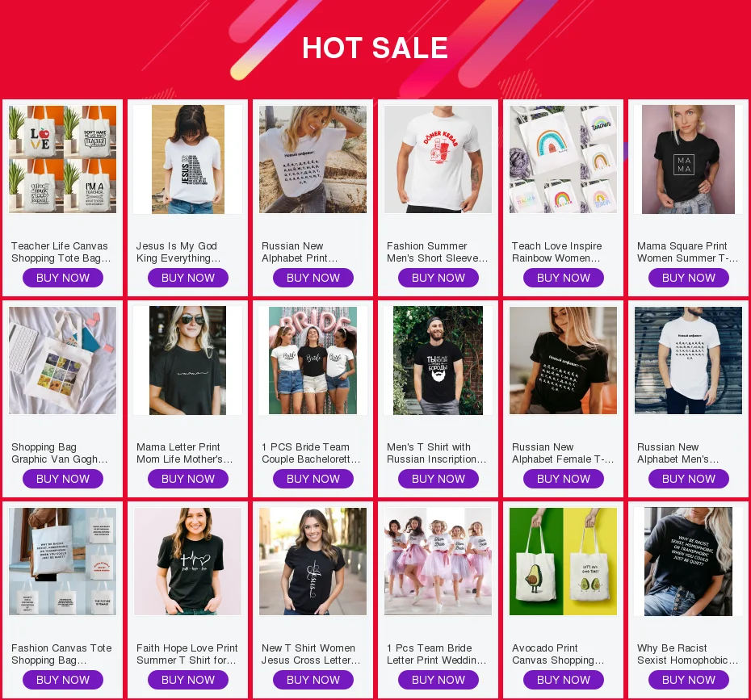The width and height of the screenshot is (751, 700).
Task: Open the Mama square print shirt photo
Action: (x=688, y=159)
